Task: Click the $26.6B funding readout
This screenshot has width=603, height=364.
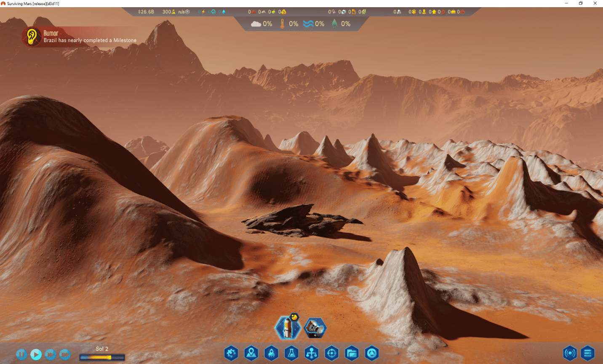Action: coord(146,12)
